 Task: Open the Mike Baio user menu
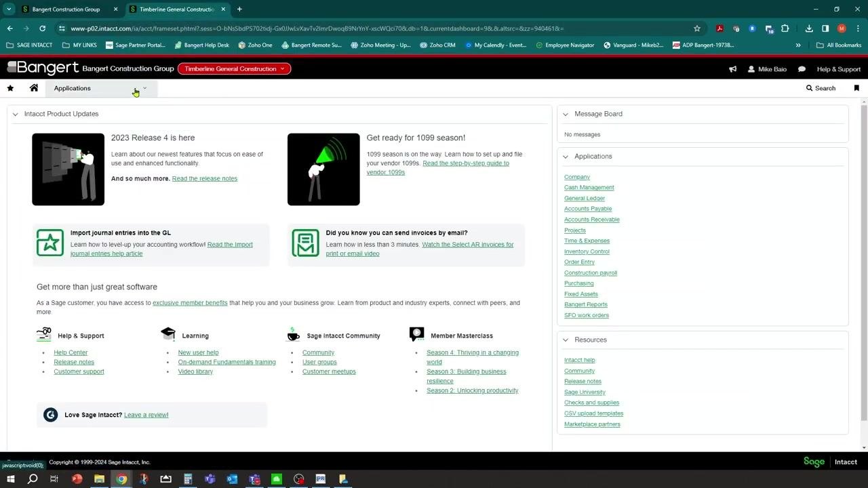point(766,69)
